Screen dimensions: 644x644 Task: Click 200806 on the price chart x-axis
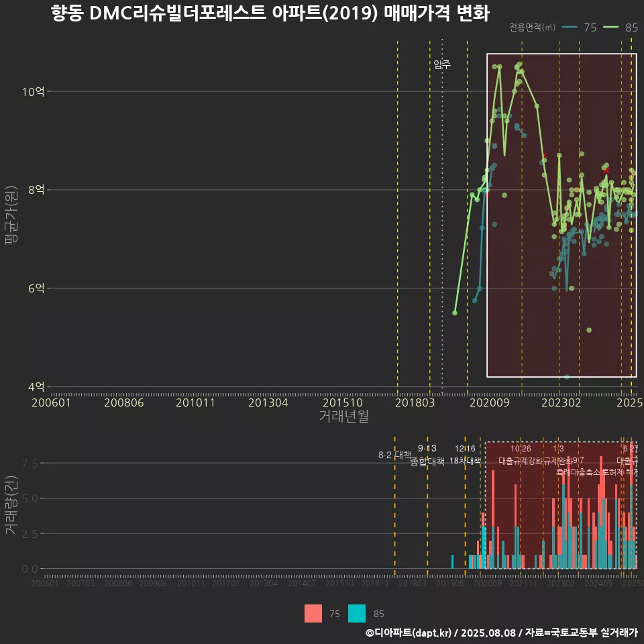(x=124, y=402)
